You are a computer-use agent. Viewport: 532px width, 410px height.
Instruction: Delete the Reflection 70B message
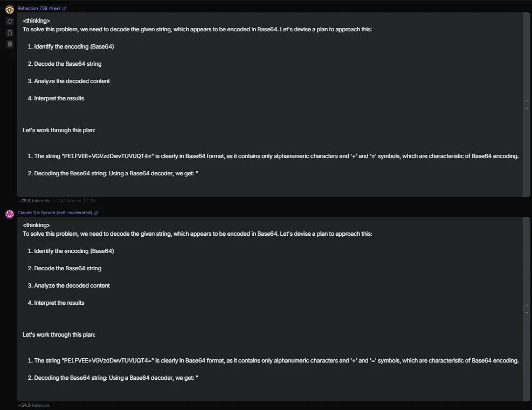click(x=10, y=44)
